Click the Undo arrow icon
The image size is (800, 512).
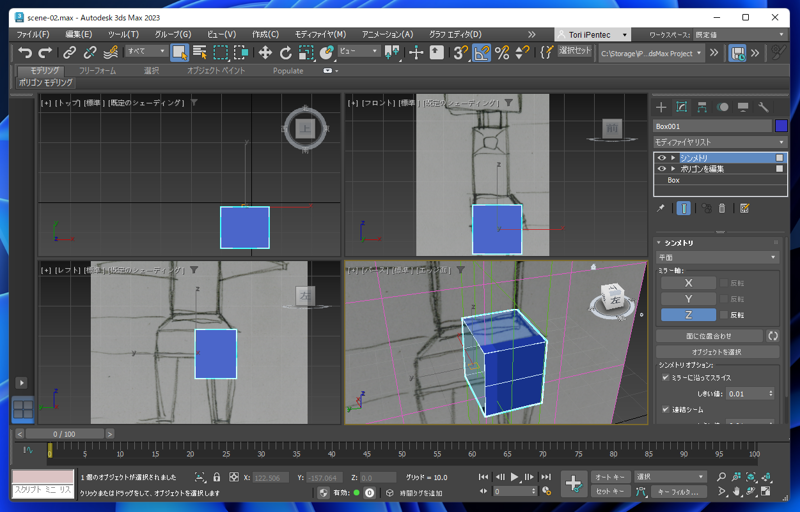click(24, 52)
